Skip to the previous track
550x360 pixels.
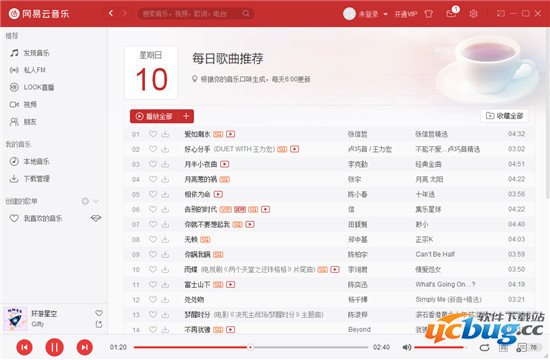coord(25,347)
